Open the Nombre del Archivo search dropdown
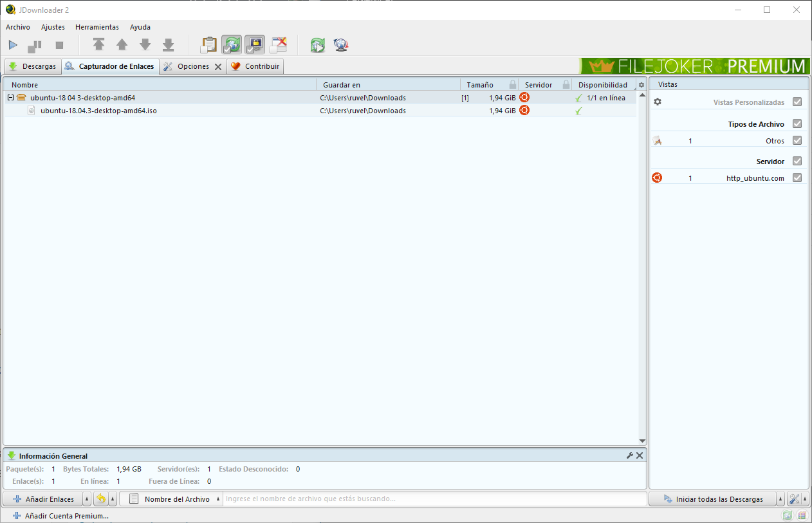The image size is (812, 523). [x=171, y=499]
